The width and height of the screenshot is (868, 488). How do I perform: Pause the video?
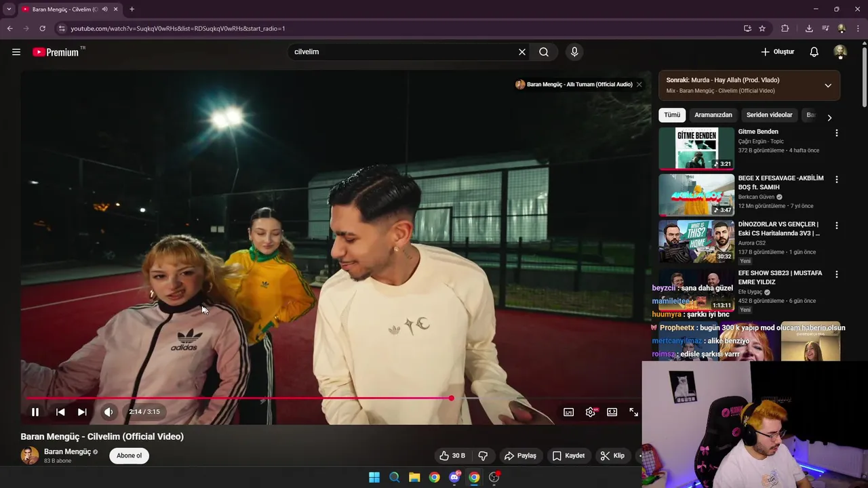point(35,411)
